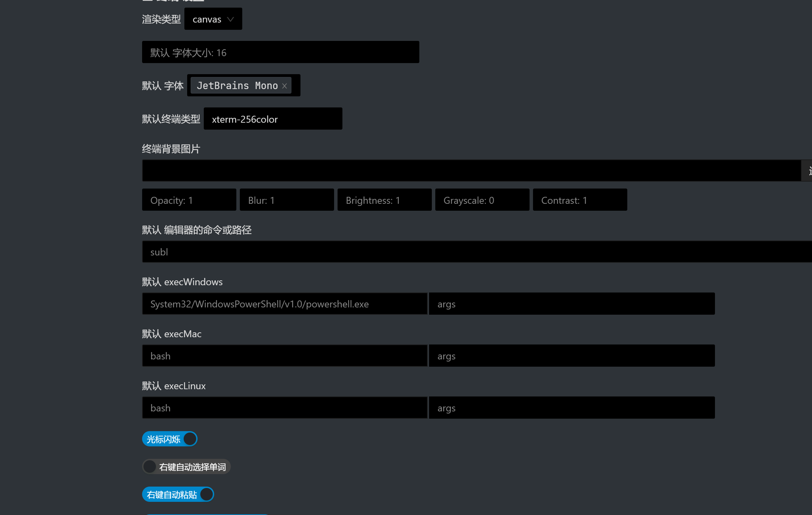Viewport: 812px width, 515px height.
Task: Enable 右键自动选择单词 switch
Action: 186,467
